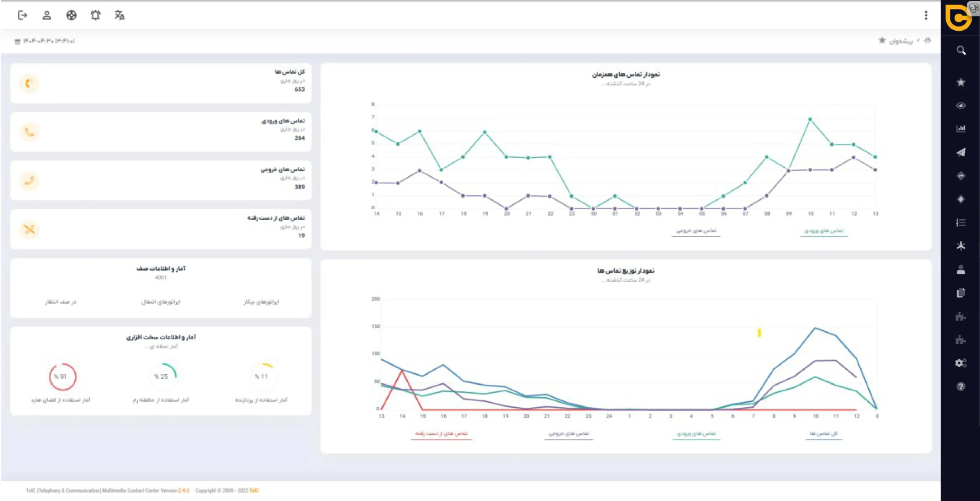Toggle the blue total calls legend in distribution chart
The width and height of the screenshot is (980, 501).
pos(823,433)
